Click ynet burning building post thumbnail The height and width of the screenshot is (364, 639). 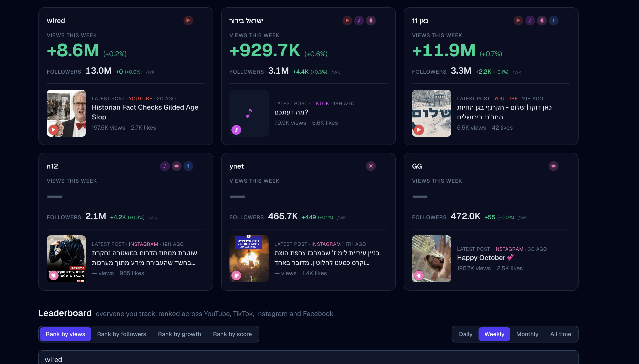(249, 259)
